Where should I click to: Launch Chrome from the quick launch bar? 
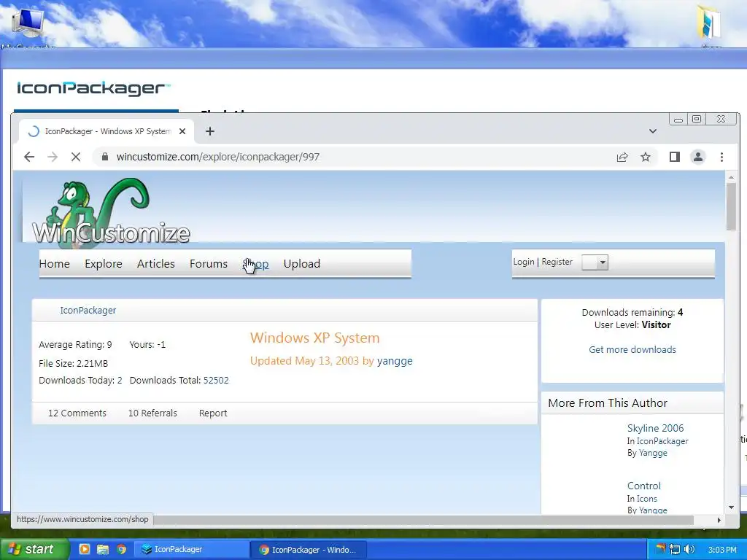pos(122,549)
